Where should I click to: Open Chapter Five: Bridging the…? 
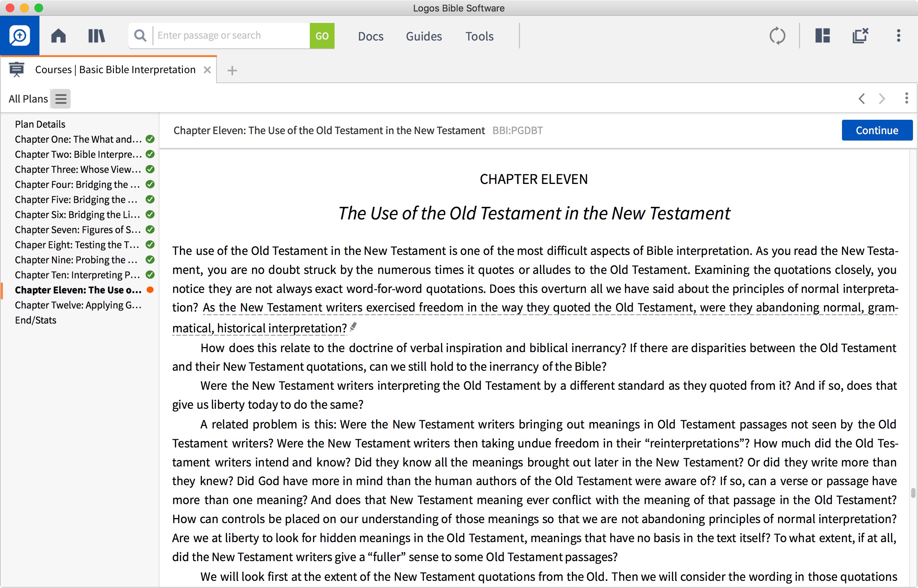click(76, 200)
